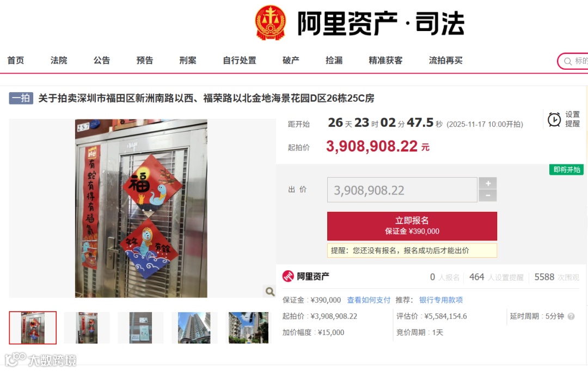Select the second door photo thumbnail

click(87, 327)
